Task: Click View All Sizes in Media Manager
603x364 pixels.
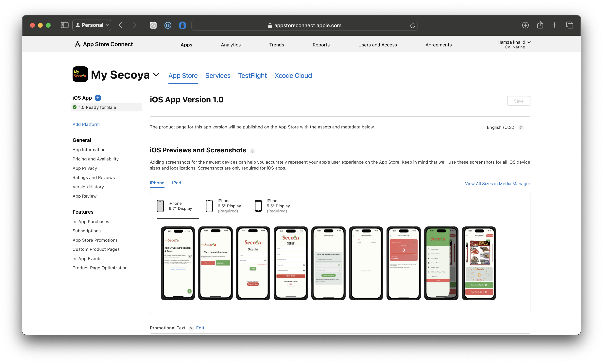Action: (497, 183)
